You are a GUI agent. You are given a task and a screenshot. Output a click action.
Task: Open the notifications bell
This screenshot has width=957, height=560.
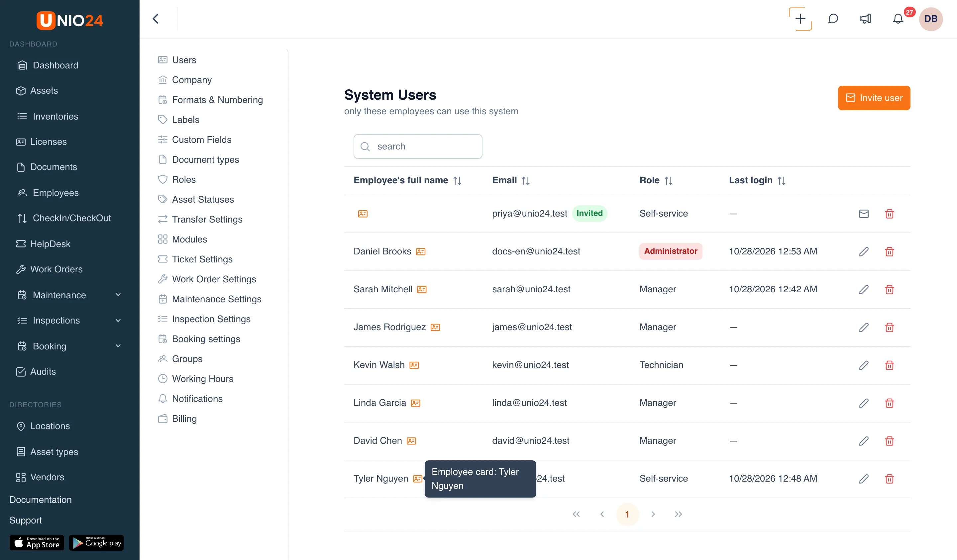(898, 19)
